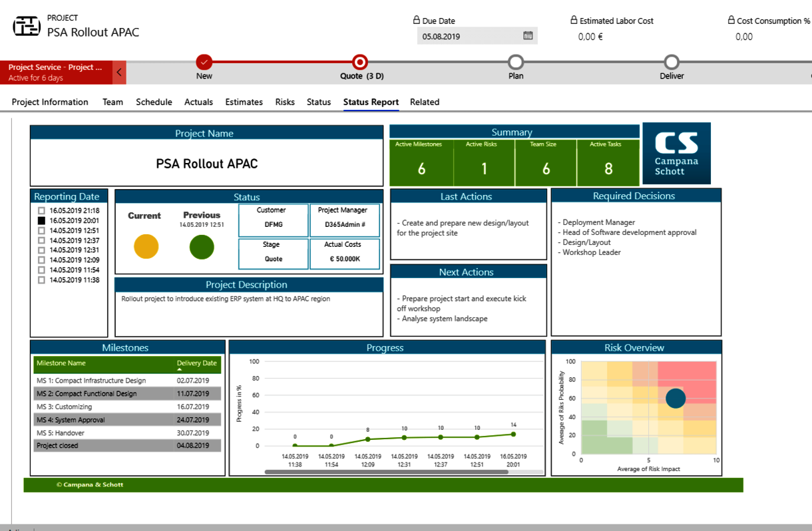Screen dimensions: 812x531
Task: Select the MS 3: Customizing row
Action: [x=127, y=407]
